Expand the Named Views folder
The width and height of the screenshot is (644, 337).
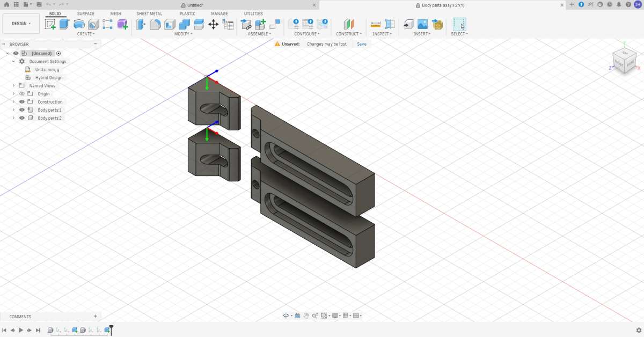pos(13,86)
